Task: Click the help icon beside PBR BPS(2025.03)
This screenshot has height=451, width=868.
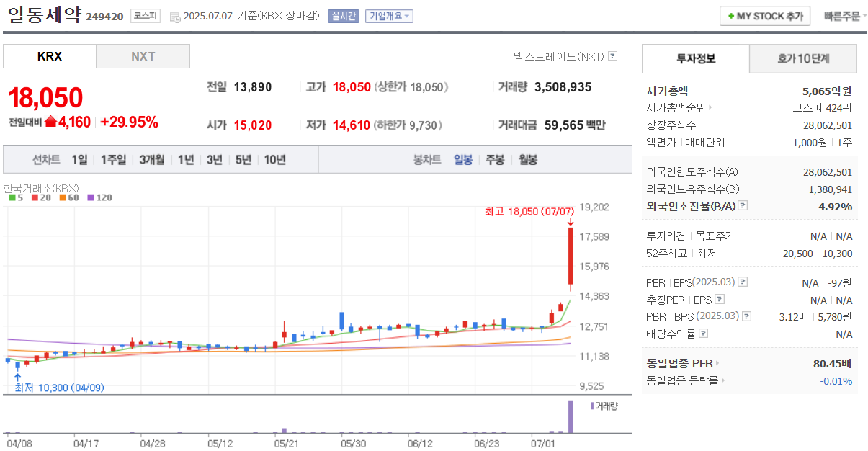Action: pos(747,316)
